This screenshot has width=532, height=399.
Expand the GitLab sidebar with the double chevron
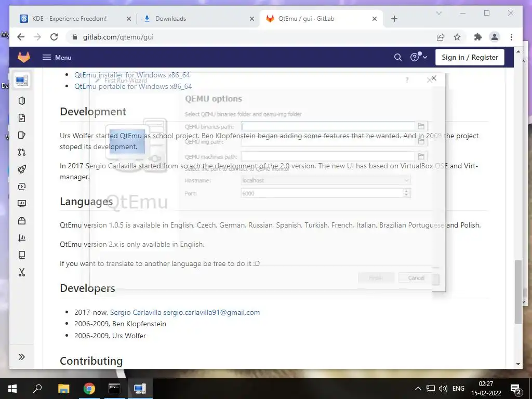coord(22,356)
